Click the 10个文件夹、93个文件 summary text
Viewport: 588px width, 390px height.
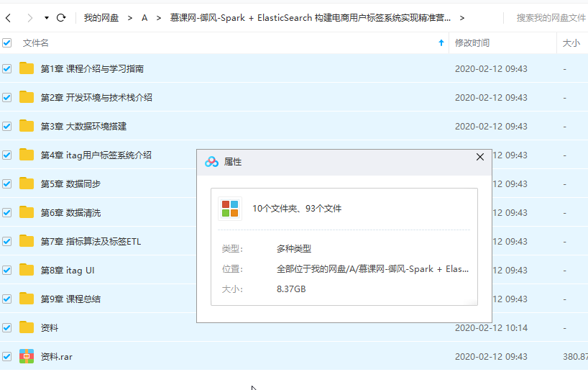[297, 209]
